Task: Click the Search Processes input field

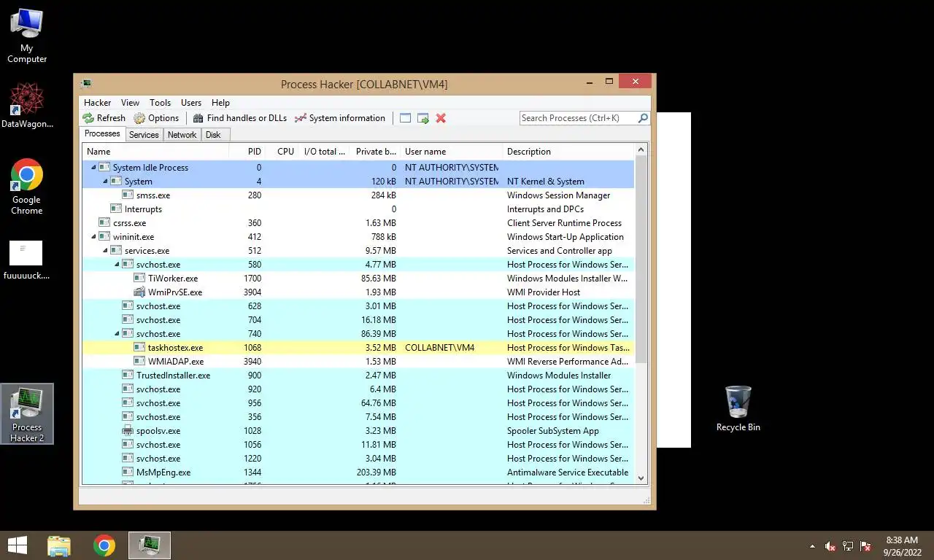Action: (x=579, y=118)
